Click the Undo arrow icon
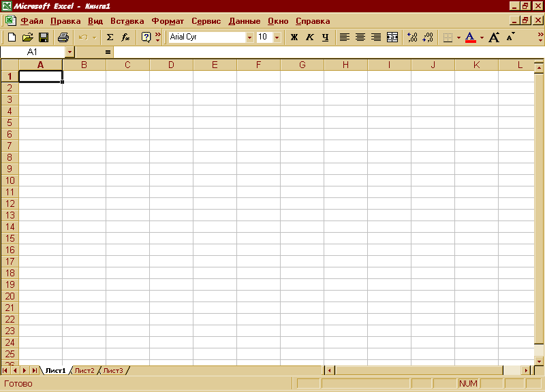Image resolution: width=545 pixels, height=392 pixels. (x=83, y=37)
